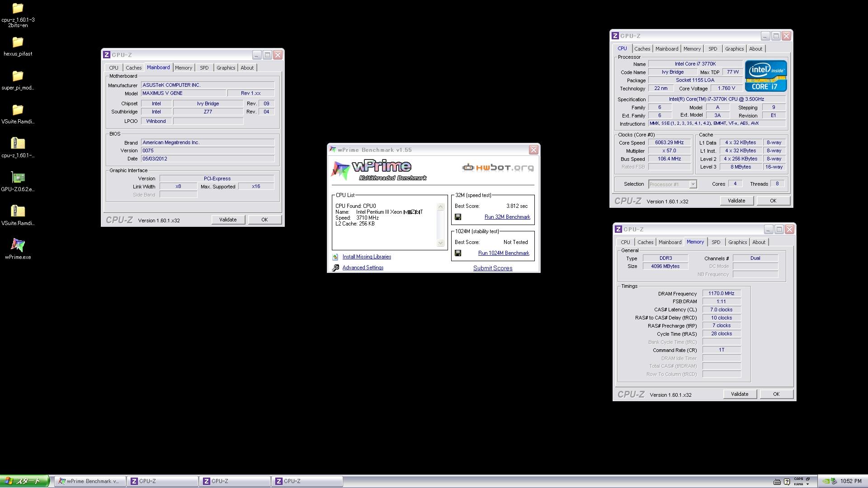Click the DRAM Frequency 1170.0 MHz value
Image resolution: width=868 pixels, height=488 pixels.
point(722,293)
